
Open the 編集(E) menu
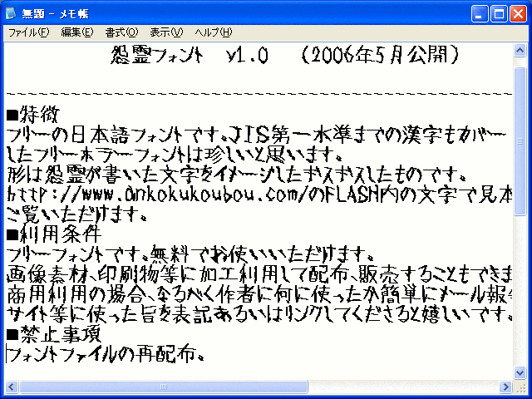pyautogui.click(x=77, y=32)
